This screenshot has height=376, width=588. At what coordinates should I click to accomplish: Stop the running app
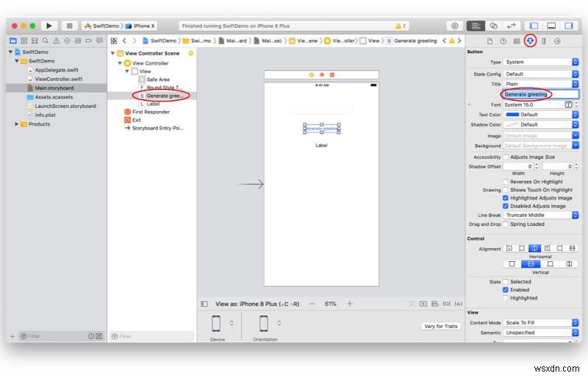point(69,26)
